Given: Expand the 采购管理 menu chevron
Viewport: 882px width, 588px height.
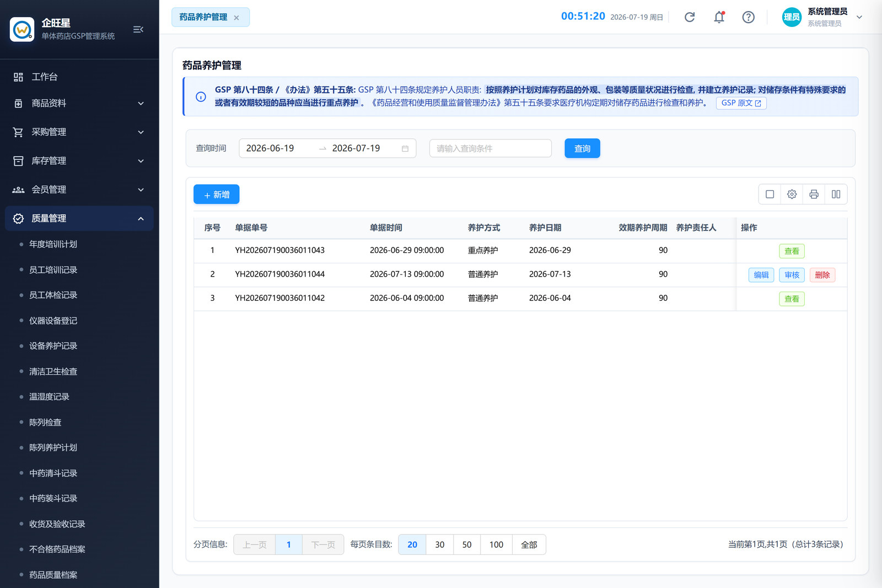Looking at the screenshot, I should click(x=141, y=132).
